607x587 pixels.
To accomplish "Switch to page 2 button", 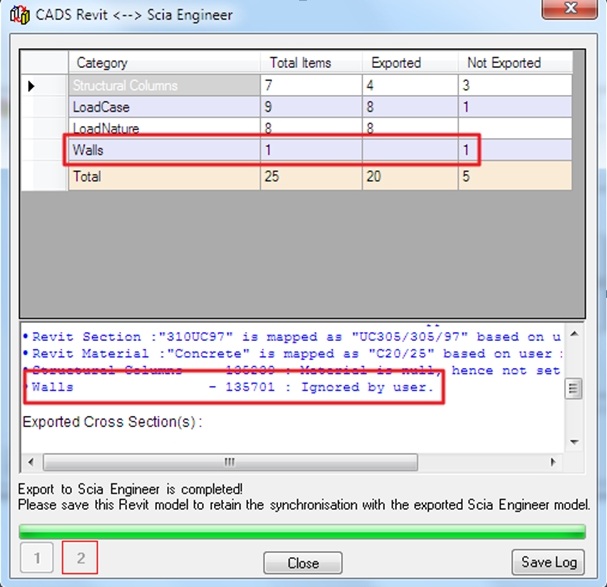I will pyautogui.click(x=80, y=558).
